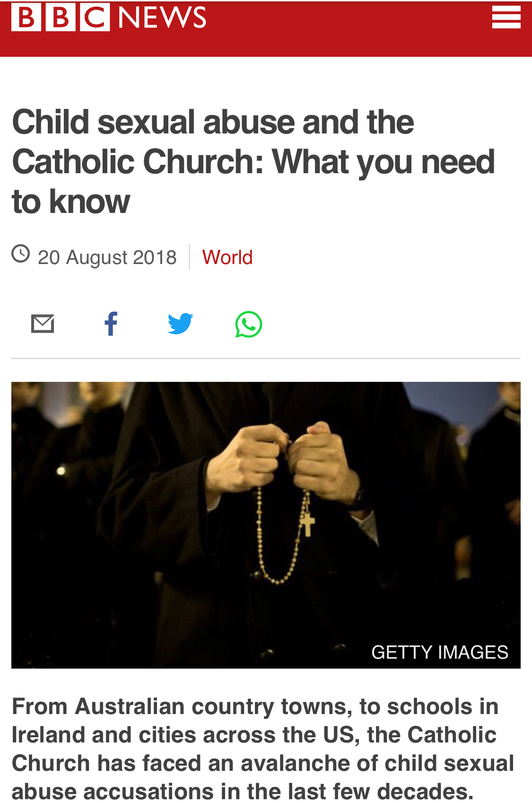This screenshot has width=532, height=803.
Task: Click the horizontal divider below share icons
Action: [x=266, y=358]
